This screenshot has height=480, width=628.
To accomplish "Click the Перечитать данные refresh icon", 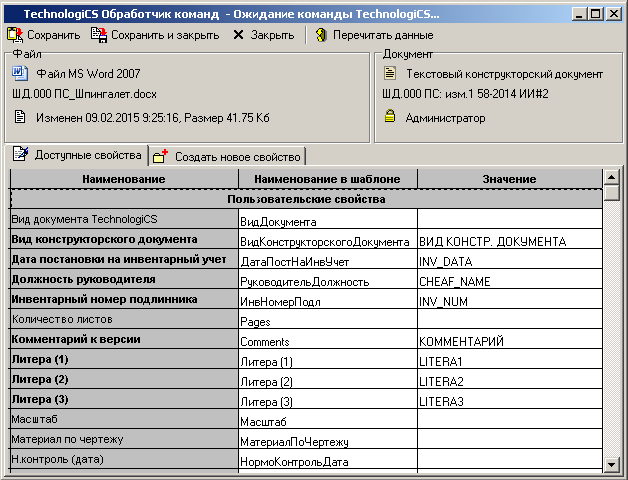I will coord(321,35).
